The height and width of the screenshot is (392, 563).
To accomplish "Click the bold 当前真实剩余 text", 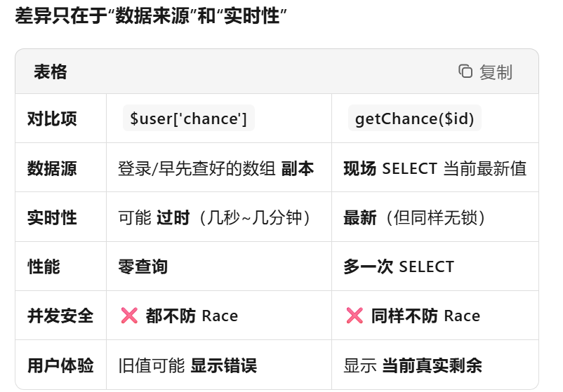I will pyautogui.click(x=432, y=365).
